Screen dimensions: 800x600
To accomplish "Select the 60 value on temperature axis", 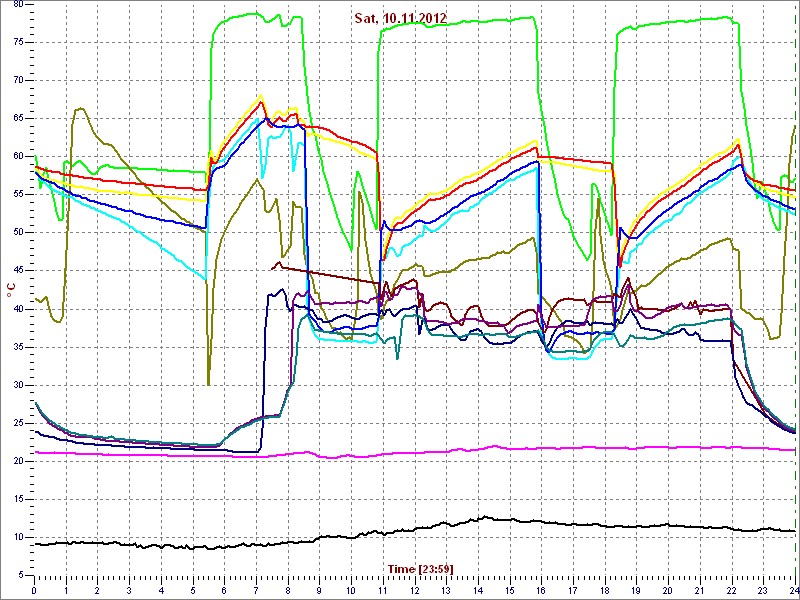I will click(18, 157).
